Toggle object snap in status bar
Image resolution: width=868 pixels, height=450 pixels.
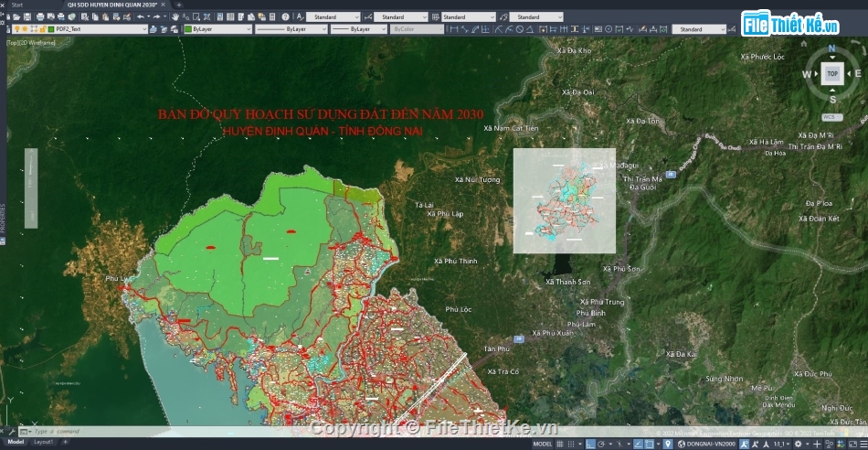(x=649, y=444)
